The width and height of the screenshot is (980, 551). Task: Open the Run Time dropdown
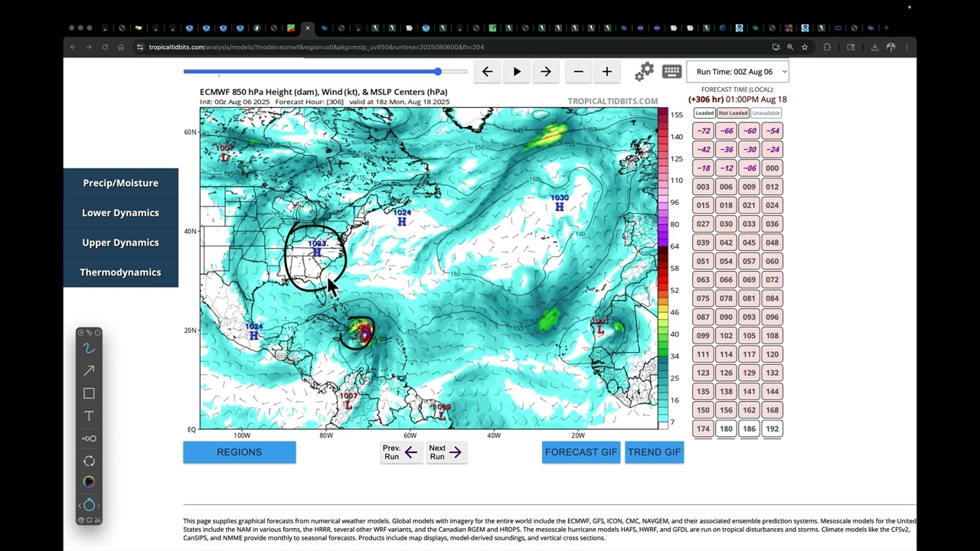[737, 72]
